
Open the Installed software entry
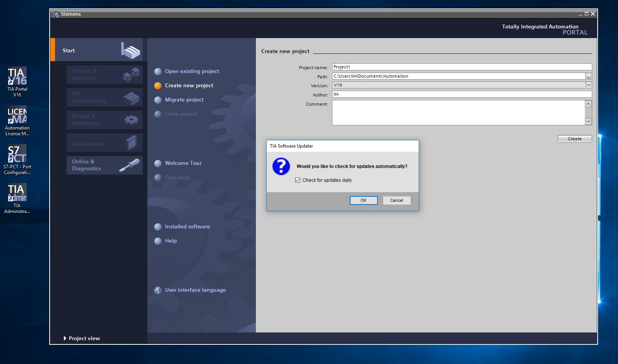[187, 227]
